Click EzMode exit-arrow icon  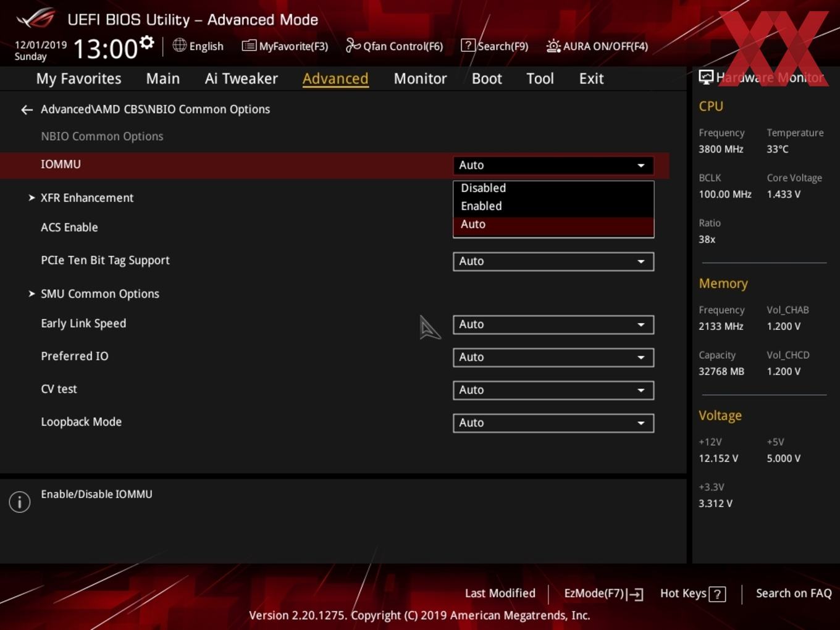coord(636,594)
